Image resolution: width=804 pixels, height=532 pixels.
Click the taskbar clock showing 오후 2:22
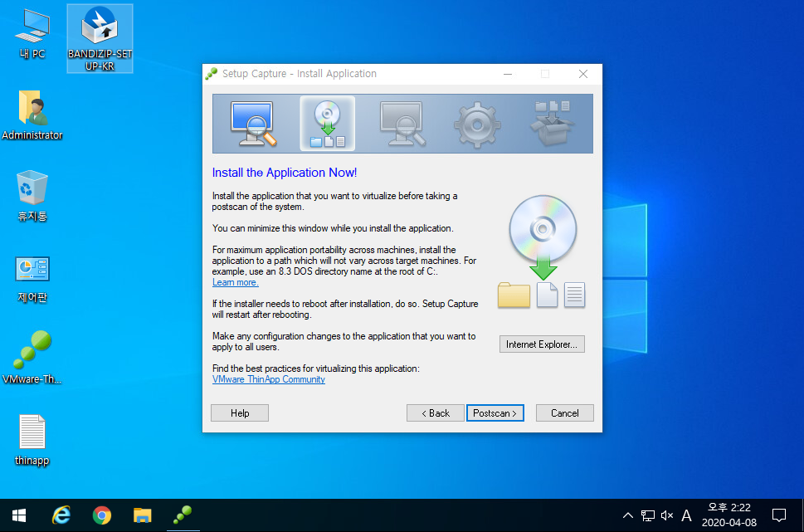coord(729,515)
